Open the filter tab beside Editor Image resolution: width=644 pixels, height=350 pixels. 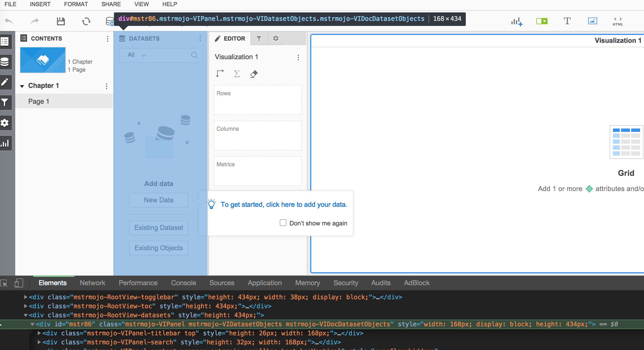(x=259, y=39)
